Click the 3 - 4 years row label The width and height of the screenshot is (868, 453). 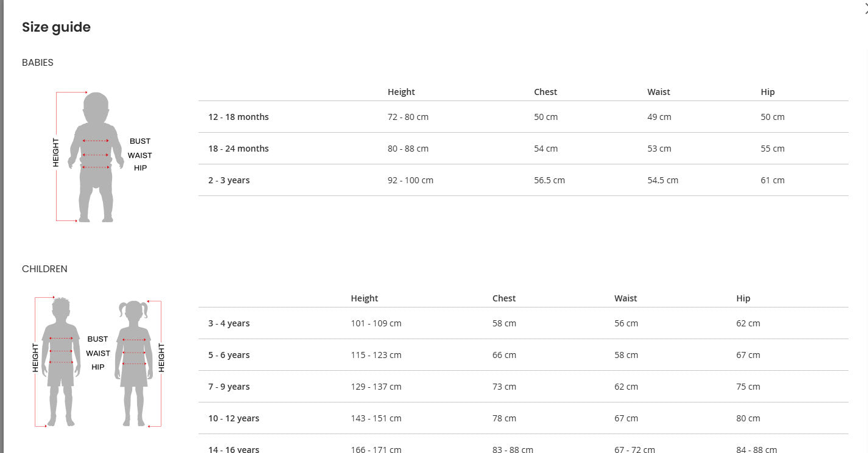pyautogui.click(x=229, y=323)
